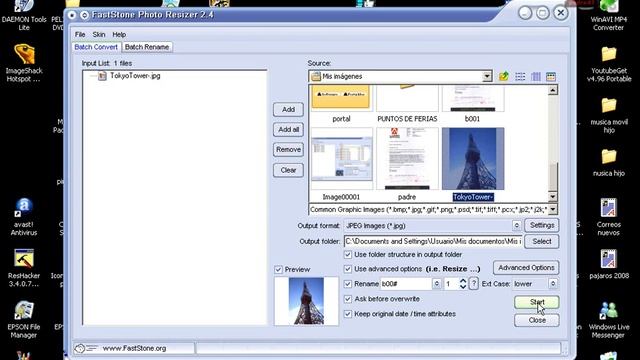Toggle Use advanced options checkbox
640x360 pixels.
[348, 269]
